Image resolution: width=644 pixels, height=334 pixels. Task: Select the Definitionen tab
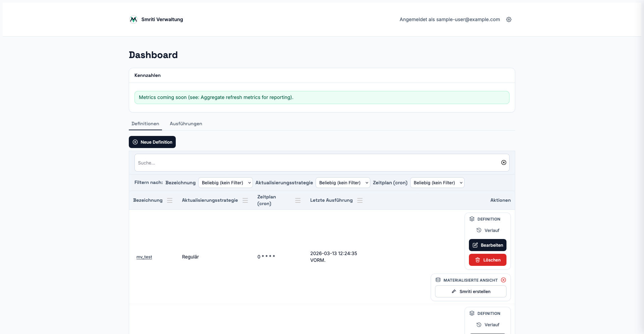pyautogui.click(x=145, y=124)
